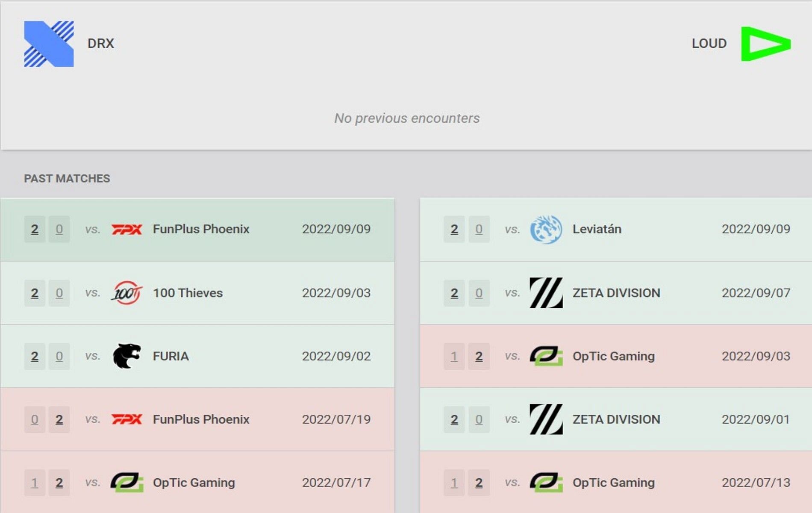Click the 2022/07/19 match date
812x513 pixels.
[336, 419]
